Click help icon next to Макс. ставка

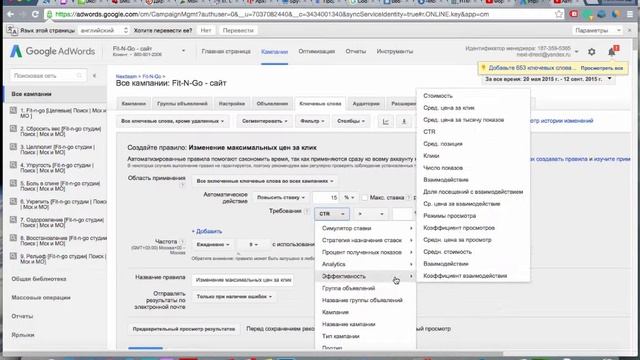[408, 198]
